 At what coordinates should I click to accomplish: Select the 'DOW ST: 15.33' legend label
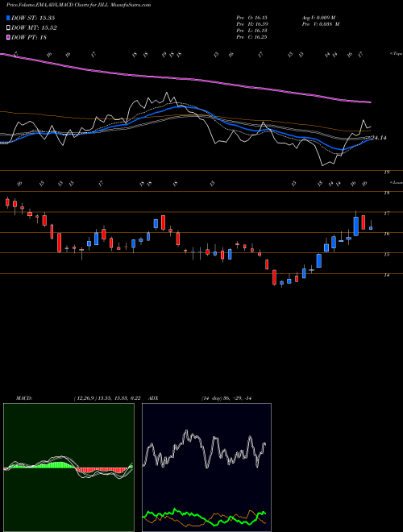tap(33, 18)
